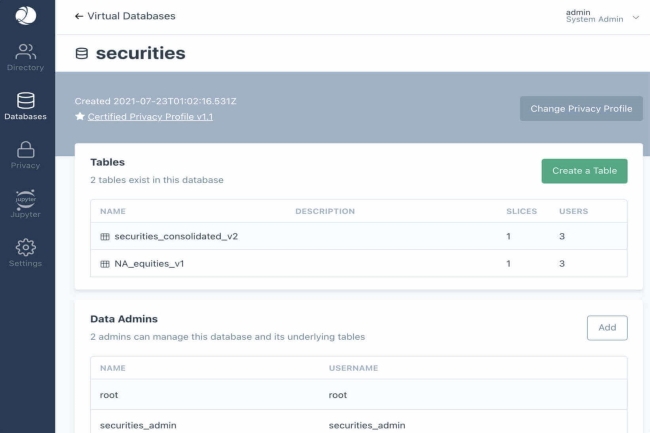Go back to Virtual Databases
This screenshot has width=650, height=433.
pos(125,17)
